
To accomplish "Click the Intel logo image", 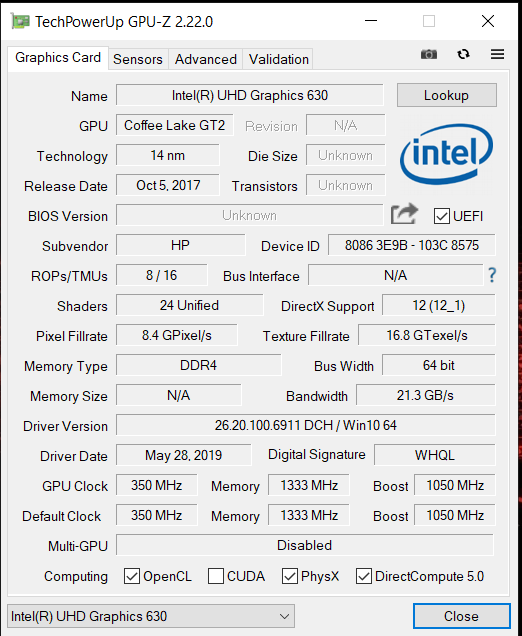I will (446, 154).
